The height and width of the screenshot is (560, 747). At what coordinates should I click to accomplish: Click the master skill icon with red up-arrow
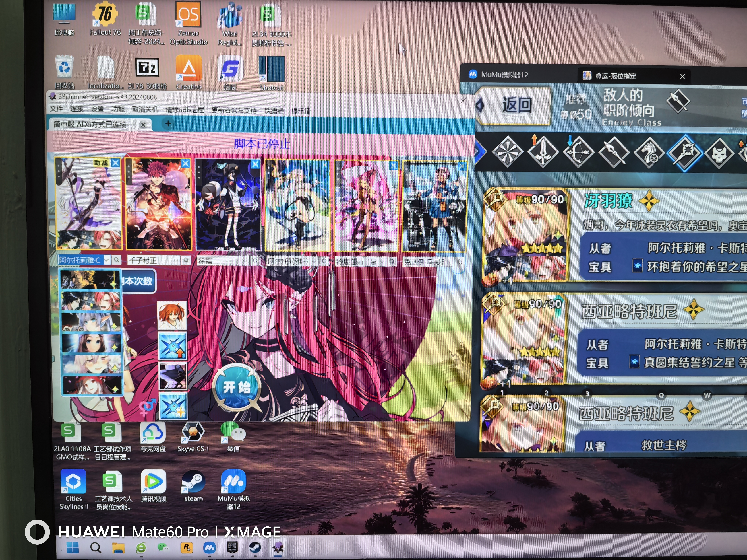173,346
